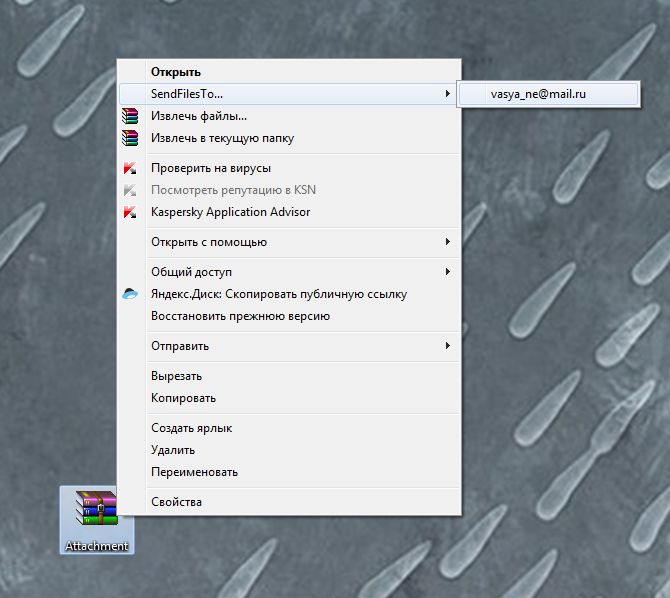670x598 pixels.
Task: Expand the Отправить submenu arrow
Action: 447,346
